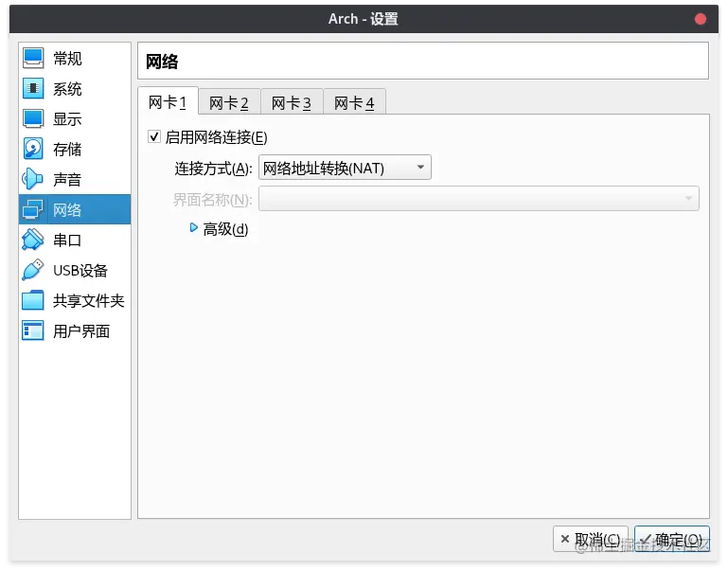Select the 串口 settings label
This screenshot has width=728, height=571.
point(67,240)
